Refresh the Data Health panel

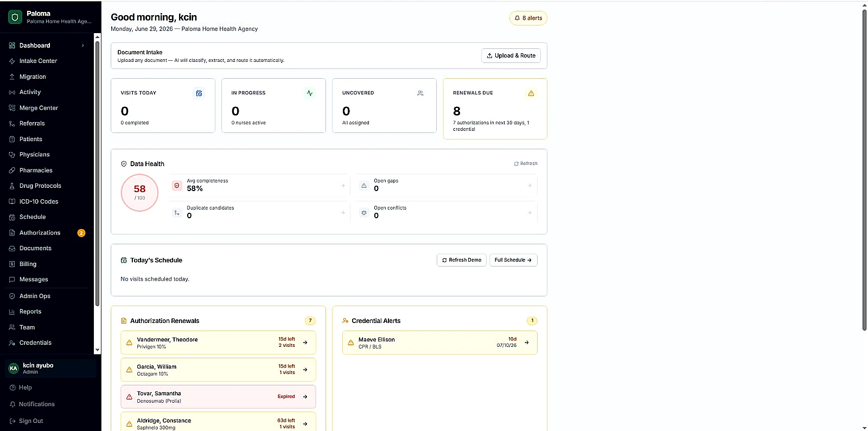(x=526, y=163)
